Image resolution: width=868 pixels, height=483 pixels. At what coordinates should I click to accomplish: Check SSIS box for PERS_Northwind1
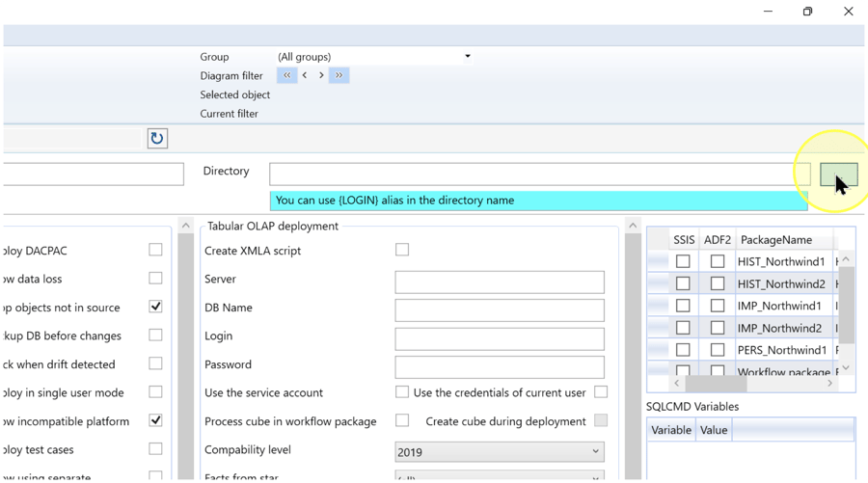[x=683, y=350]
